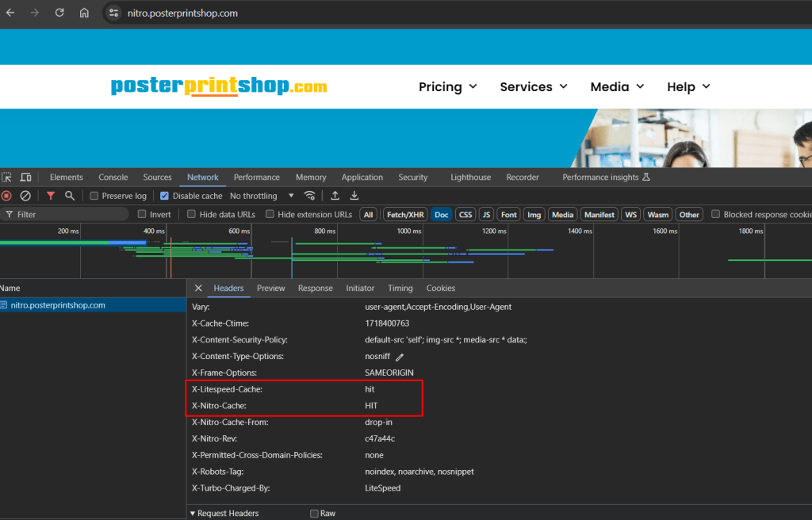Click the inspect element picker icon
812x520 pixels.
click(7, 178)
